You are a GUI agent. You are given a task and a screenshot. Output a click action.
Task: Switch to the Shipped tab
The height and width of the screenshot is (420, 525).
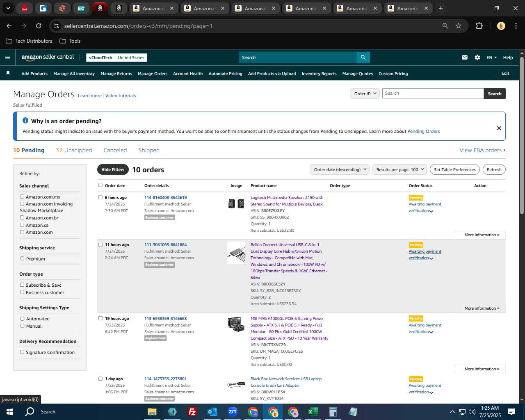point(149,150)
